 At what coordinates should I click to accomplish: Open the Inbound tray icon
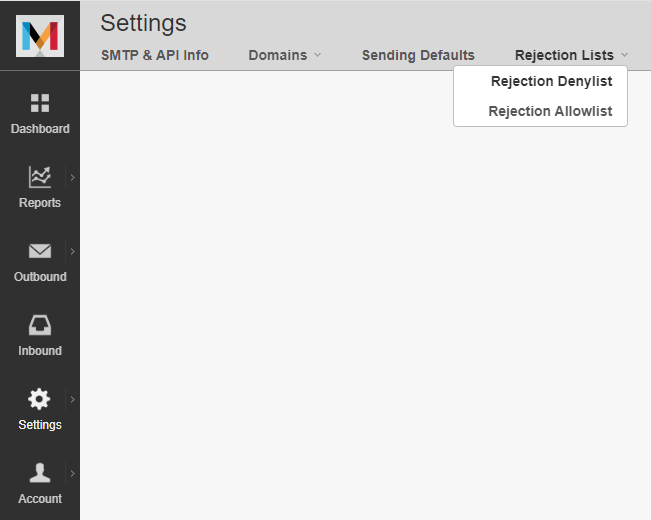click(40, 325)
